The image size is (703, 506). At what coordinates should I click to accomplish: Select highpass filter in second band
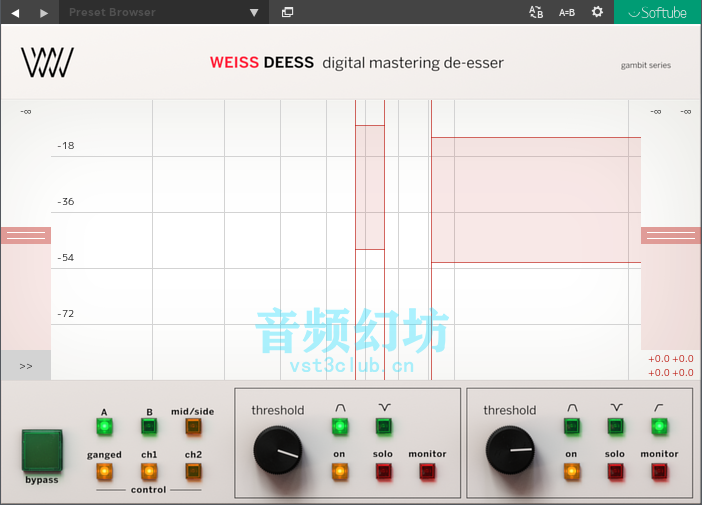pos(659,426)
